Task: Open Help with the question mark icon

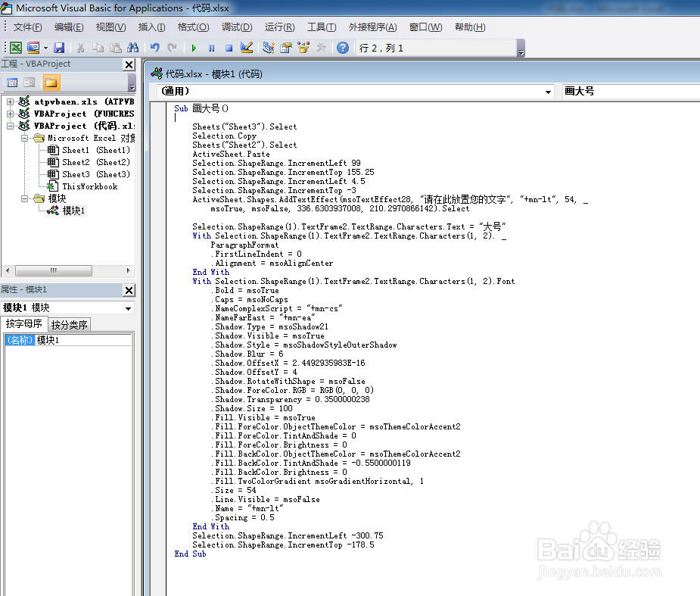Action: pyautogui.click(x=343, y=48)
